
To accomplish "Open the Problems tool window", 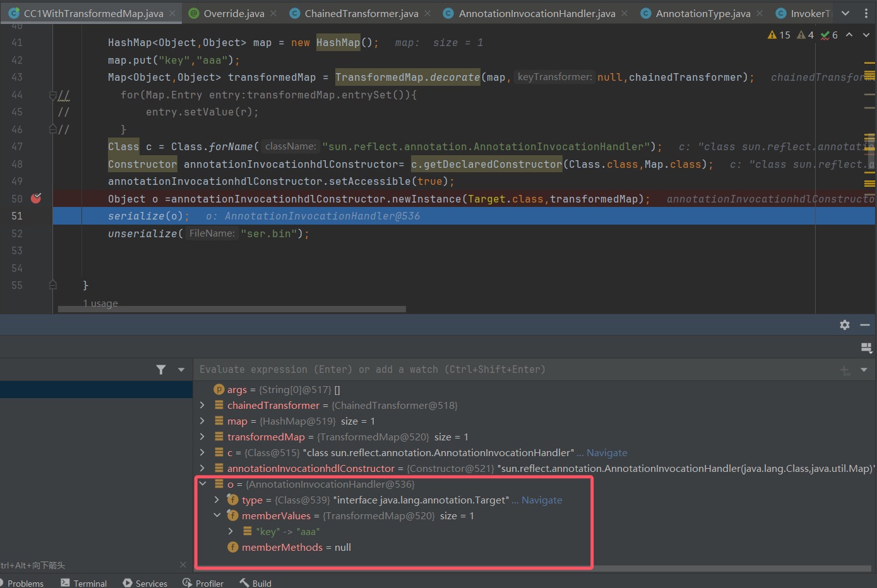I will click(22, 583).
